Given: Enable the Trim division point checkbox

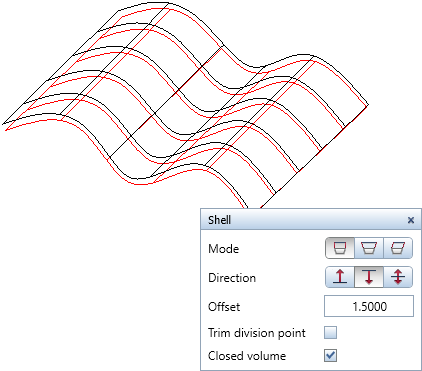Looking at the screenshot, I should [330, 333].
